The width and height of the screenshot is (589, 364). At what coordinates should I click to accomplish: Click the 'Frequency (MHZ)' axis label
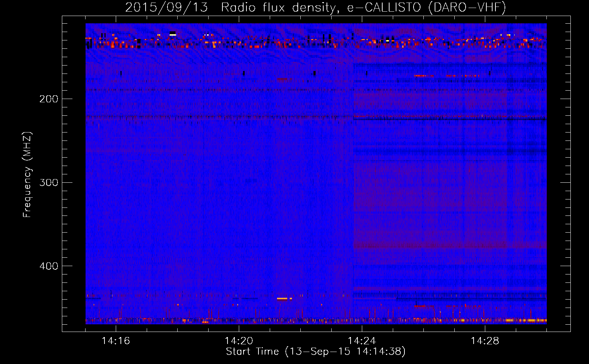click(27, 175)
